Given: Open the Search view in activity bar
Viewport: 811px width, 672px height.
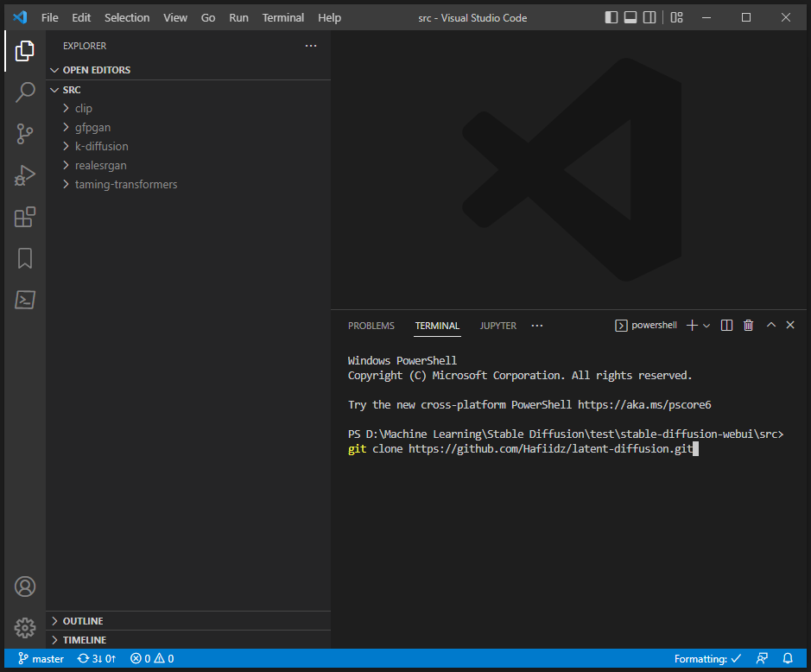Looking at the screenshot, I should (24, 92).
